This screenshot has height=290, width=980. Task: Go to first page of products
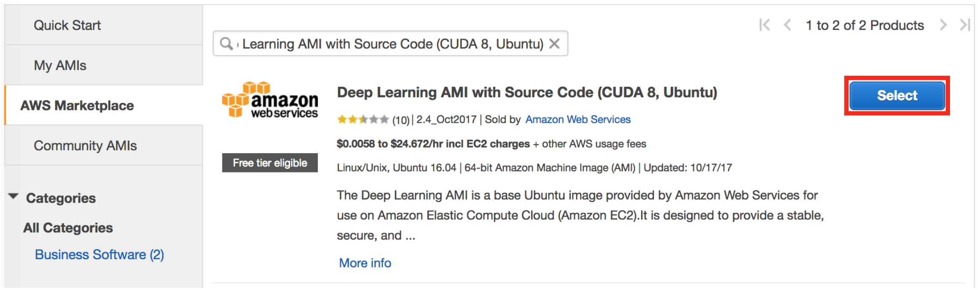pos(764,25)
